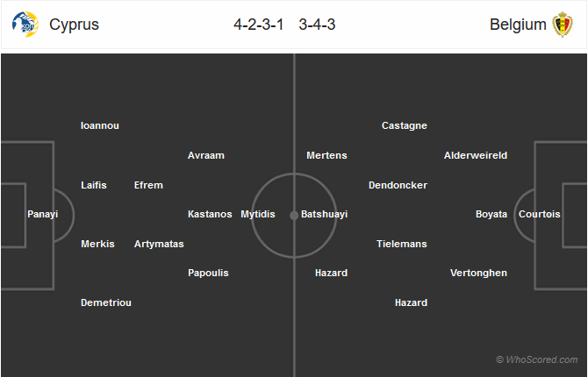Select the 3-4-3 formation label
The image size is (588, 377).
click(x=317, y=25)
